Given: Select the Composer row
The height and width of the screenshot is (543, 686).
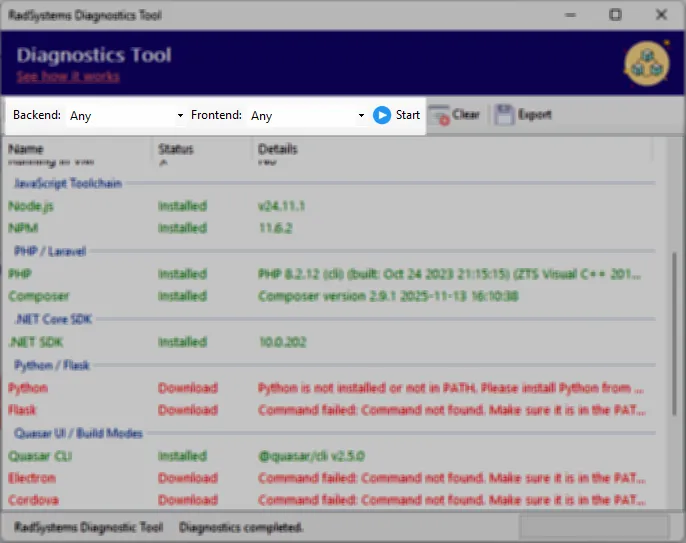Looking at the screenshot, I should (39, 296).
